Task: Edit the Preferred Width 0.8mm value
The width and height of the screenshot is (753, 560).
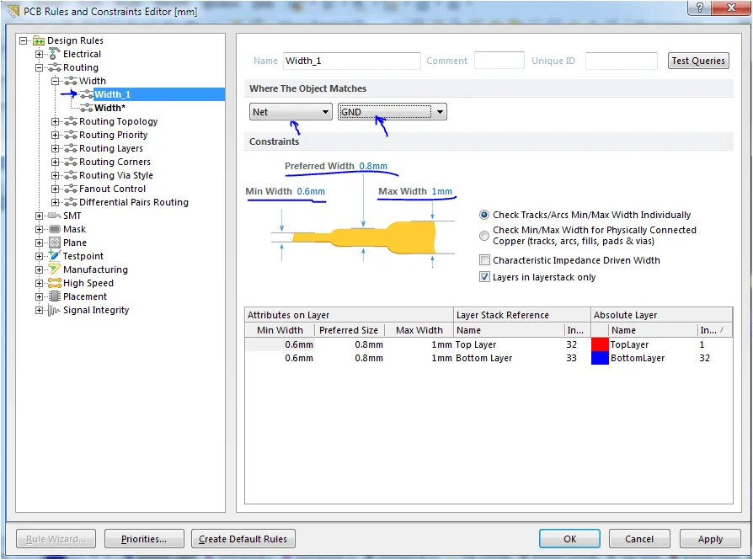Action: (x=373, y=166)
